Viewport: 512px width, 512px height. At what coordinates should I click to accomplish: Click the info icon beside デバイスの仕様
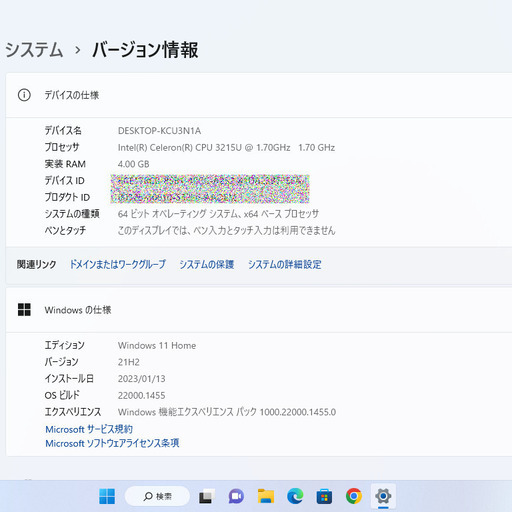click(x=24, y=95)
